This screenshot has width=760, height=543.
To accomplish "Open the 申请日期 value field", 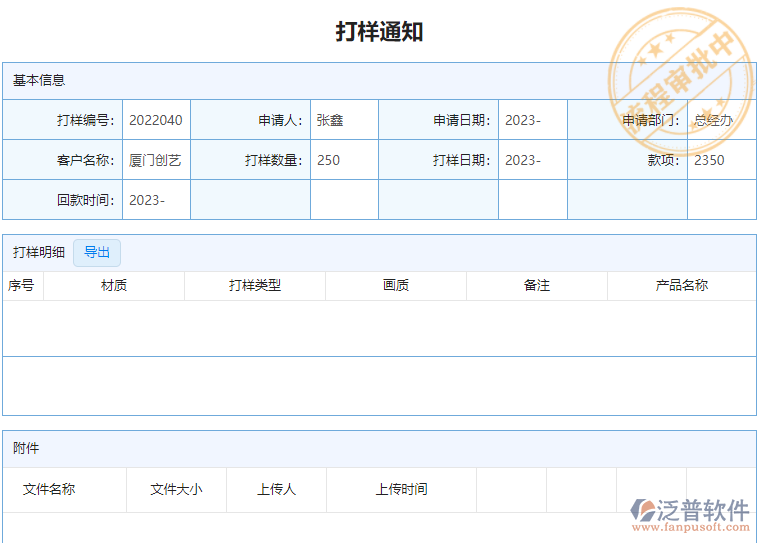I will tap(533, 120).
